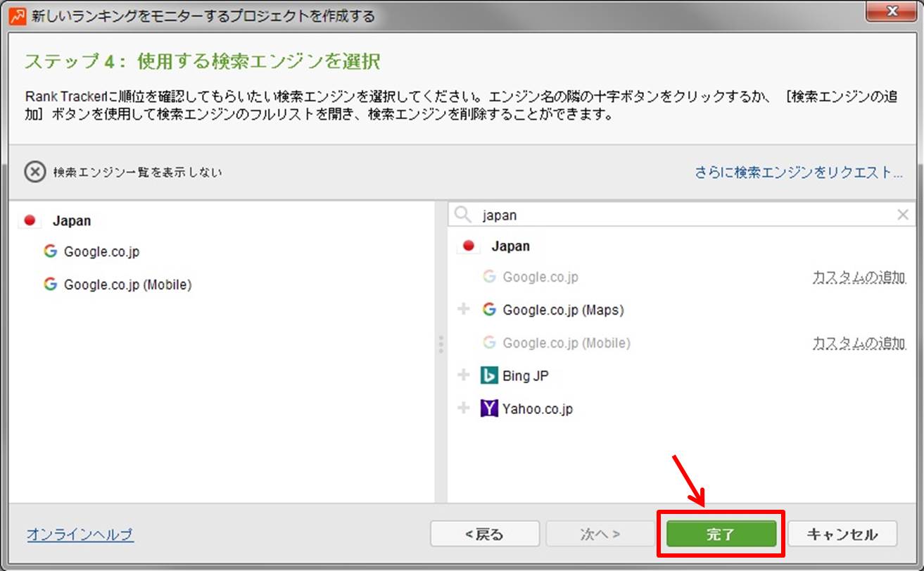The image size is (924, 571).
Task: Click Google icon beside Google.co.jp (Maps)
Action: 489,309
